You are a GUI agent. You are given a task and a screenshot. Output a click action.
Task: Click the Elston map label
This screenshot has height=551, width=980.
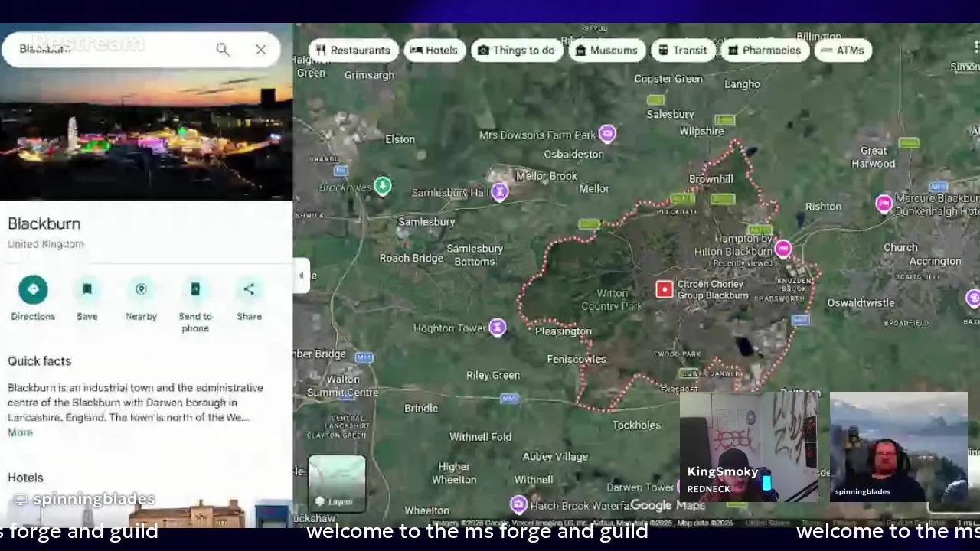(x=400, y=139)
